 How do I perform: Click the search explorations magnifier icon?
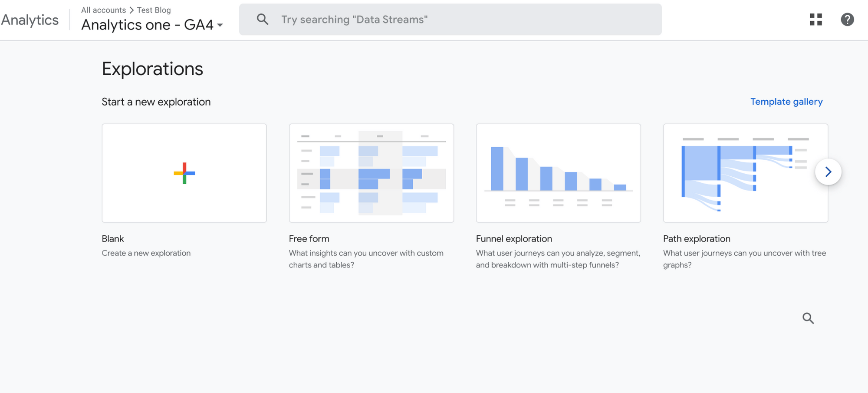808,318
